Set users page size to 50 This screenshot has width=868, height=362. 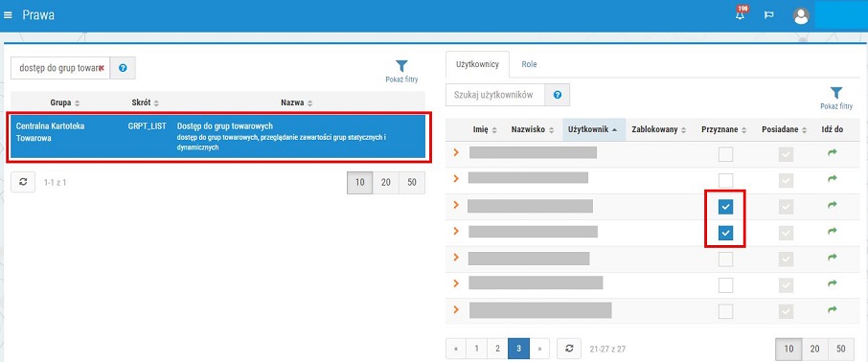click(x=841, y=349)
